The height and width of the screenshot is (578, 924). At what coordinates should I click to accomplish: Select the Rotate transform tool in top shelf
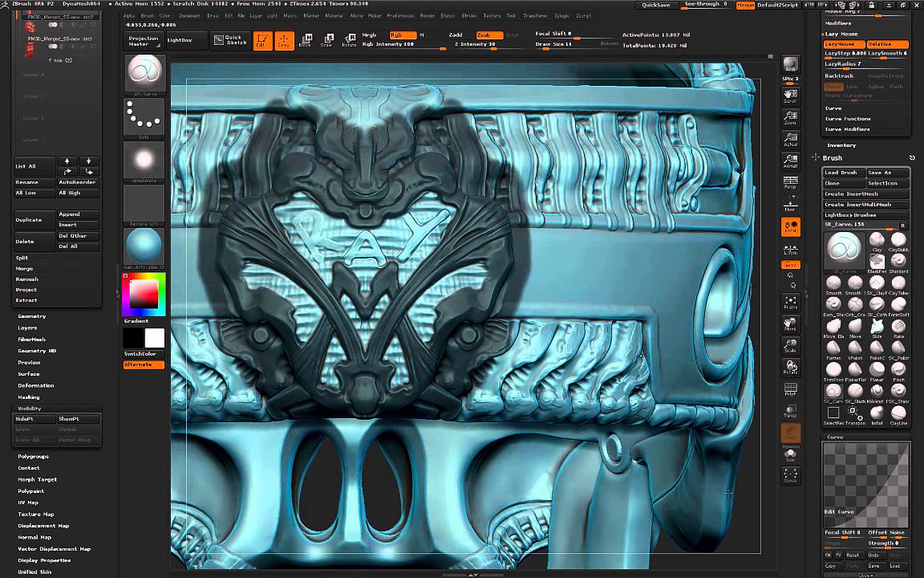click(x=349, y=41)
